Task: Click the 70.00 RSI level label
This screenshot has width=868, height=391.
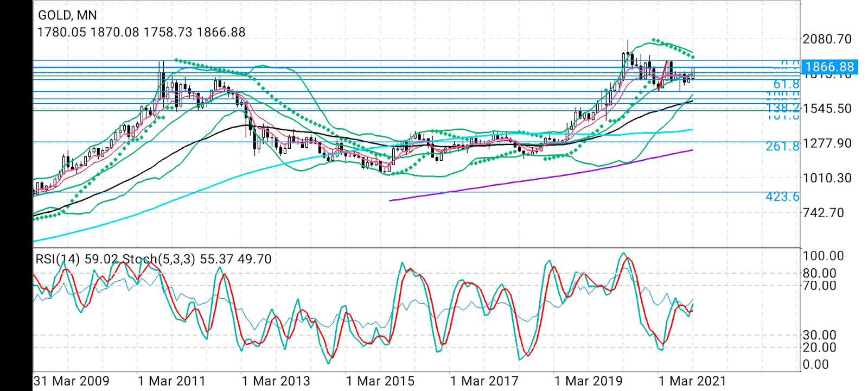Action: [819, 286]
